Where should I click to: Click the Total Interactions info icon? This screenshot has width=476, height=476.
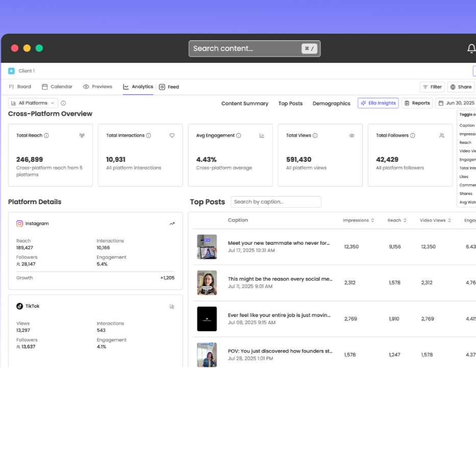[148, 135]
